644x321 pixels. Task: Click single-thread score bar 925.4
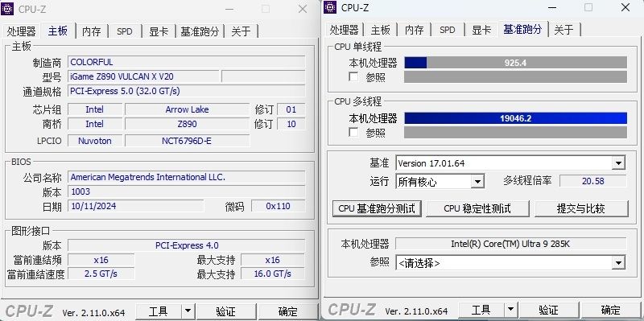click(515, 63)
